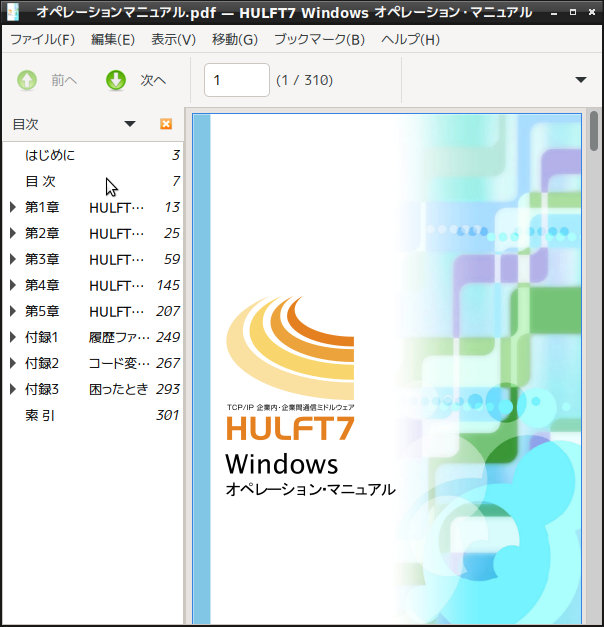Click the 次へ label button

click(153, 80)
